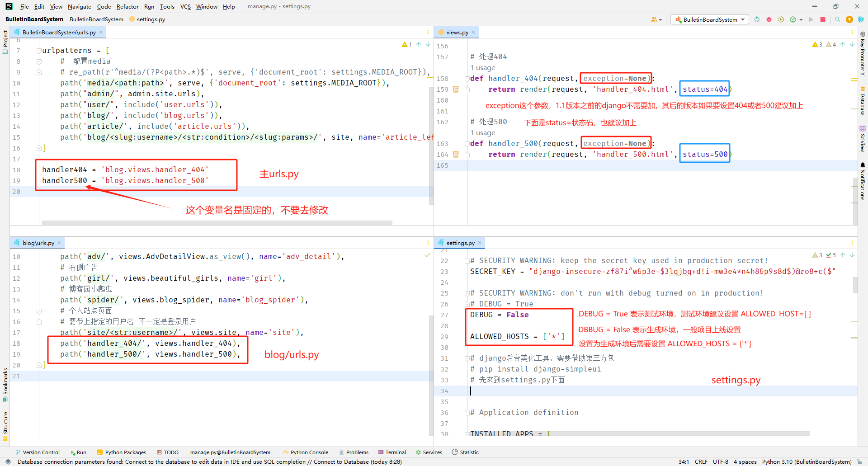Collapse the urlpatterns list fold marker
Image resolution: width=868 pixels, height=466 pixels.
click(39, 51)
